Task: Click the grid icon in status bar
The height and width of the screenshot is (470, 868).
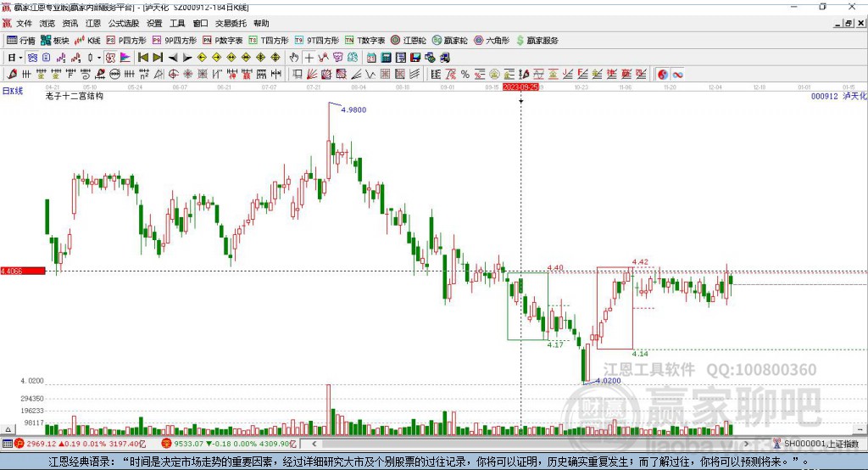Action: [7, 444]
